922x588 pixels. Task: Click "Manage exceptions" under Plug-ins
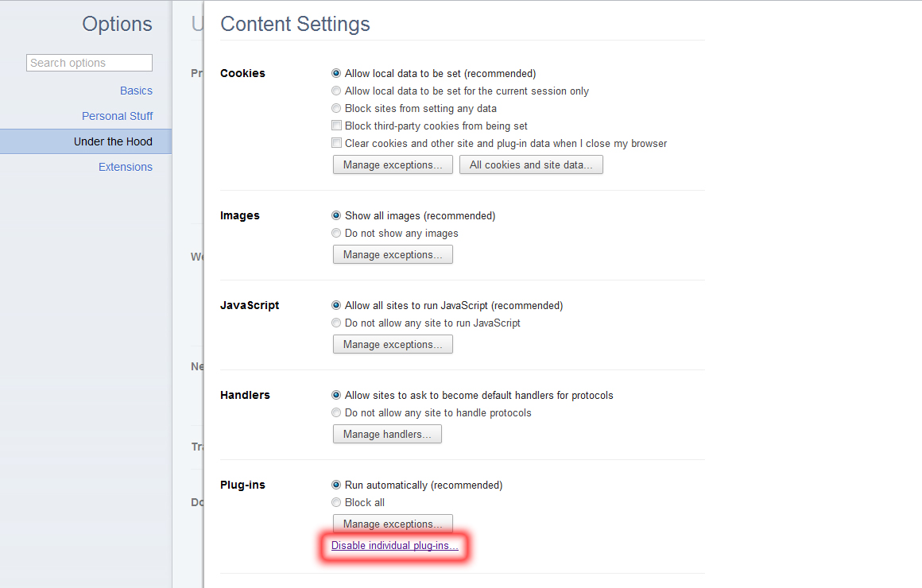pyautogui.click(x=393, y=524)
